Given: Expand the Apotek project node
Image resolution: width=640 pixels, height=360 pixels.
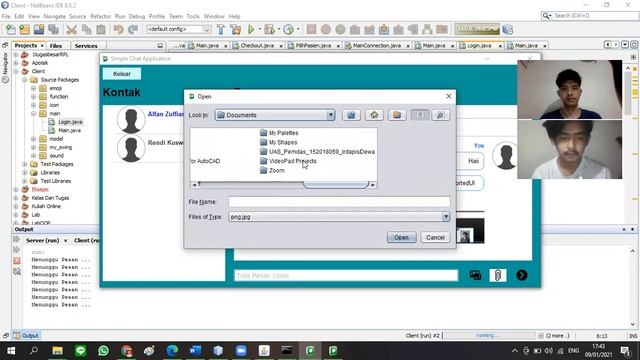Looking at the screenshot, I should coord(16,63).
